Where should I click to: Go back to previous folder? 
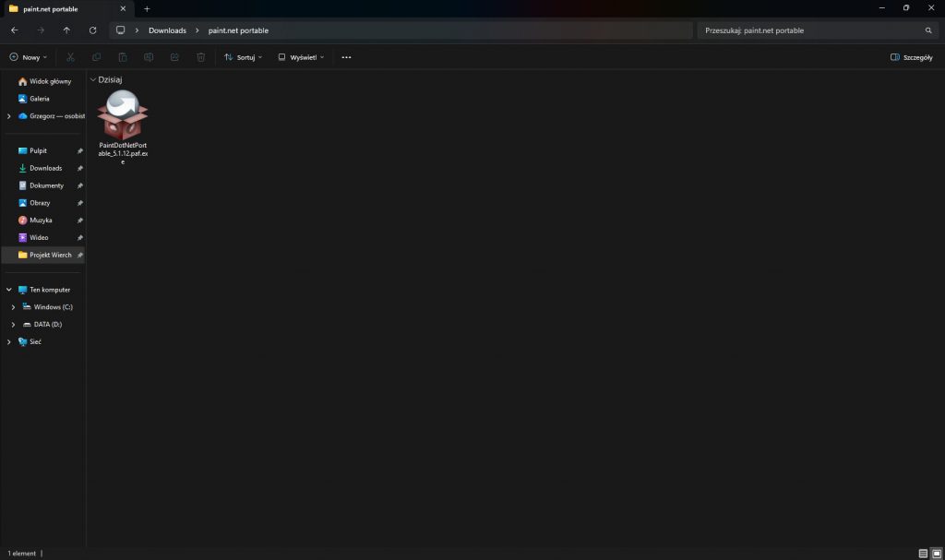pyautogui.click(x=14, y=30)
